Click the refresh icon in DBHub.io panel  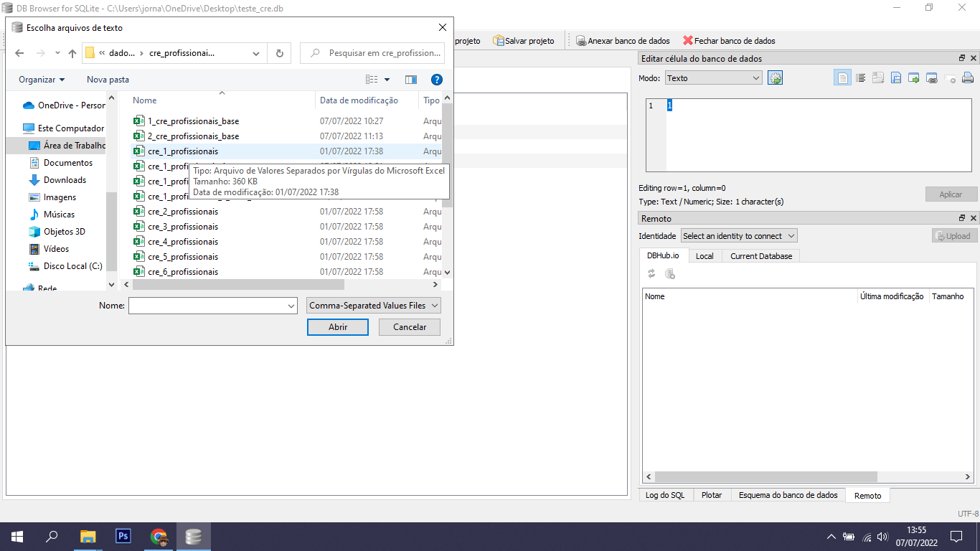[x=651, y=273]
